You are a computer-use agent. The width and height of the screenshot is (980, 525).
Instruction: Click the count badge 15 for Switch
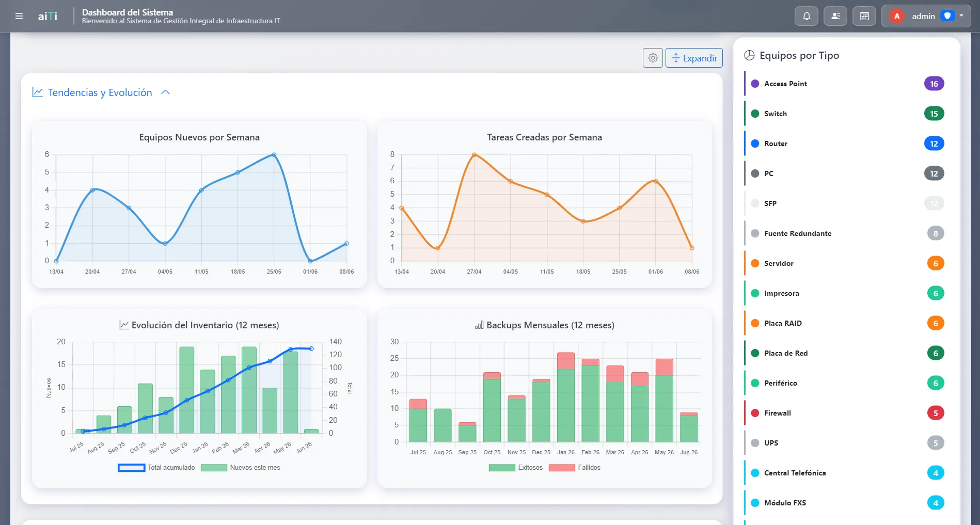pos(934,114)
